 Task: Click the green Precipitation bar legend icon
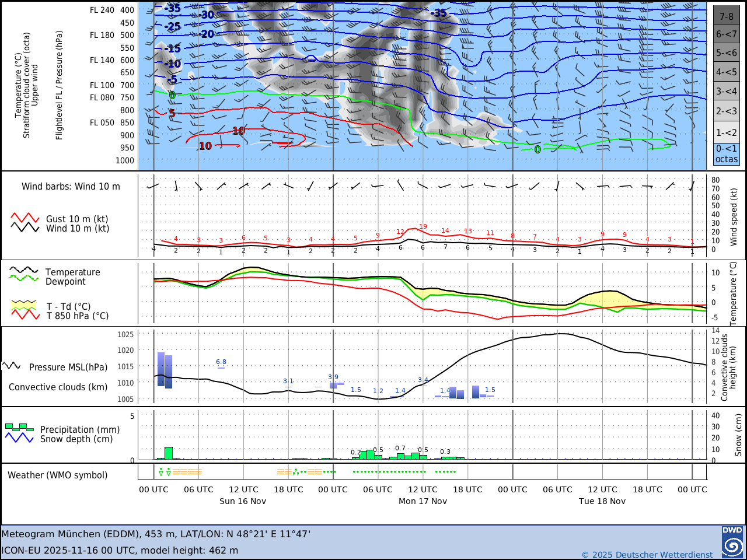(x=19, y=427)
